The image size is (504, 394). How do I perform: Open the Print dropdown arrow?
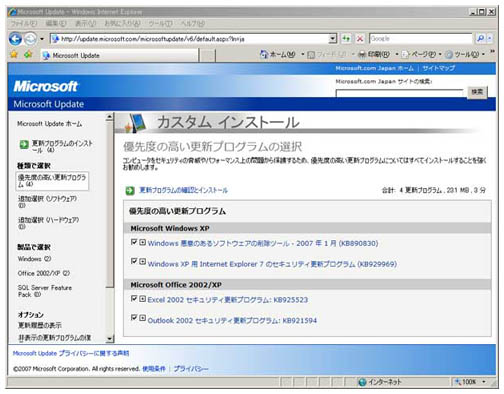[397, 54]
